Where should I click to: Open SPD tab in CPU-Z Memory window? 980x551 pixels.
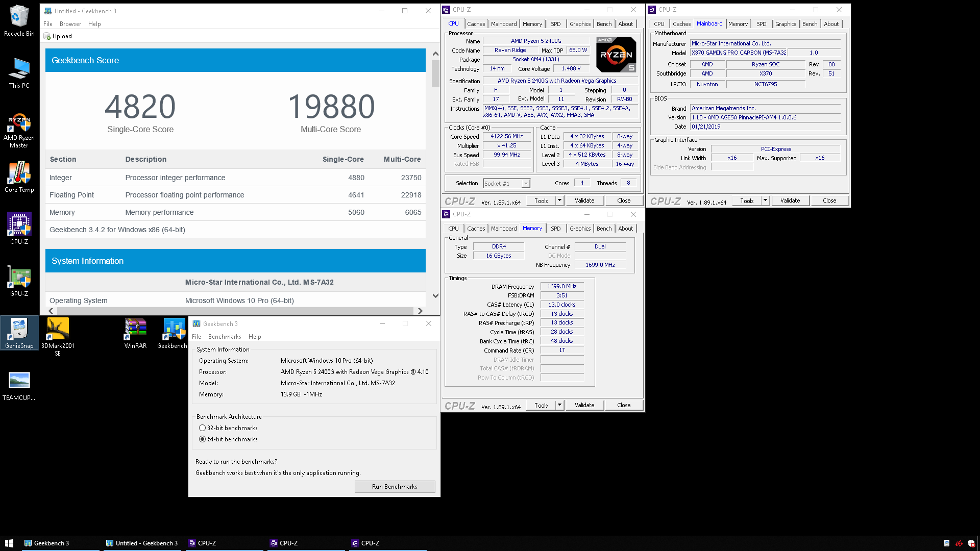click(555, 229)
